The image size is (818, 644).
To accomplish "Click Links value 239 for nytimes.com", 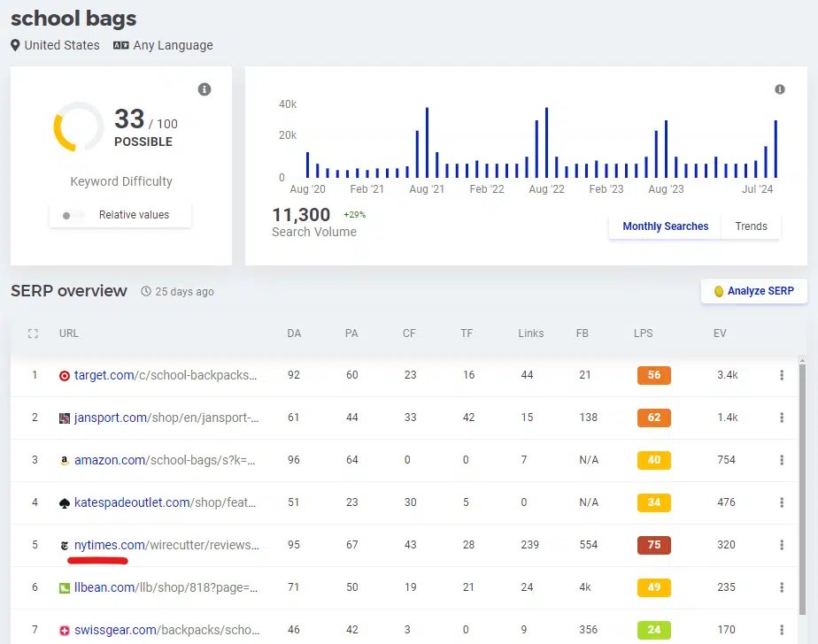I will click(529, 545).
